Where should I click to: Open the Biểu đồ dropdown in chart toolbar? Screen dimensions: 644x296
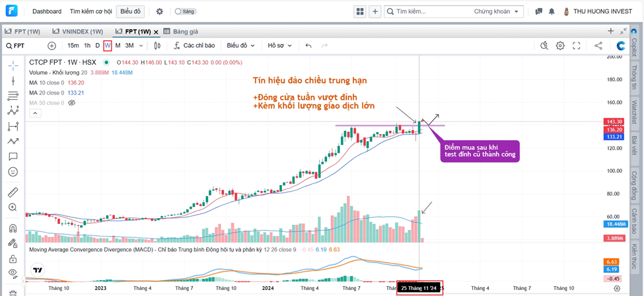click(240, 46)
